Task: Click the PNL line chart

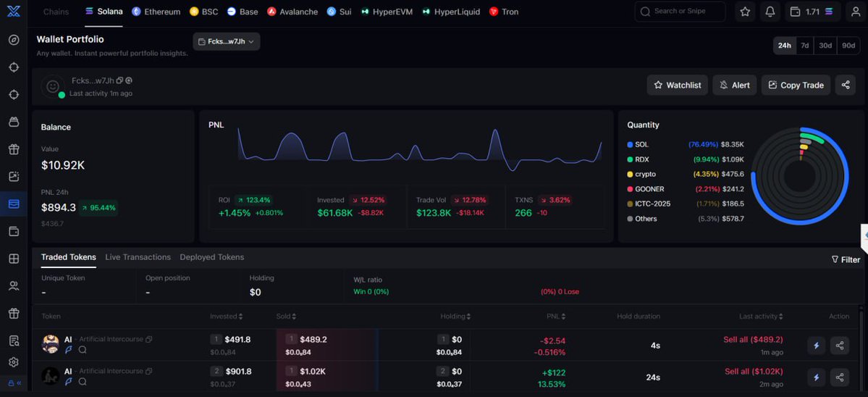Action: click(x=420, y=149)
